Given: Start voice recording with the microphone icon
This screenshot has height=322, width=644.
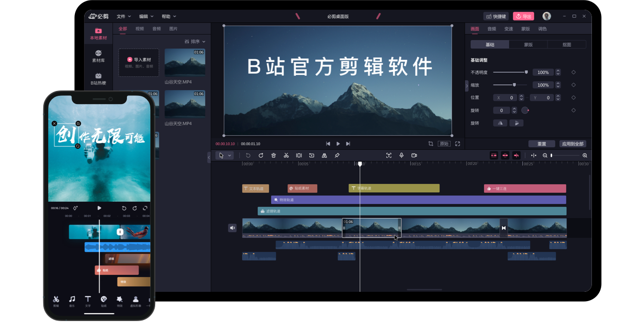Looking at the screenshot, I should (401, 156).
